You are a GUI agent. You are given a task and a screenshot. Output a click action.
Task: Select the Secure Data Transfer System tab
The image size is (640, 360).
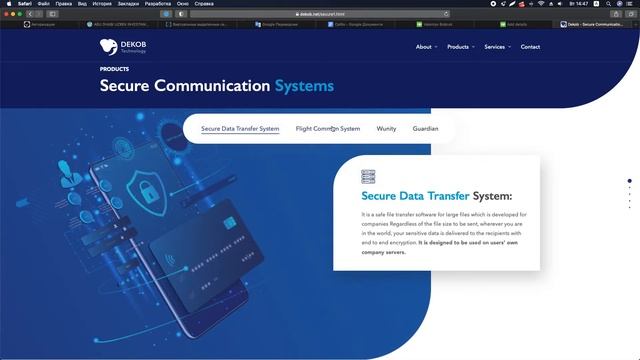pos(240,129)
